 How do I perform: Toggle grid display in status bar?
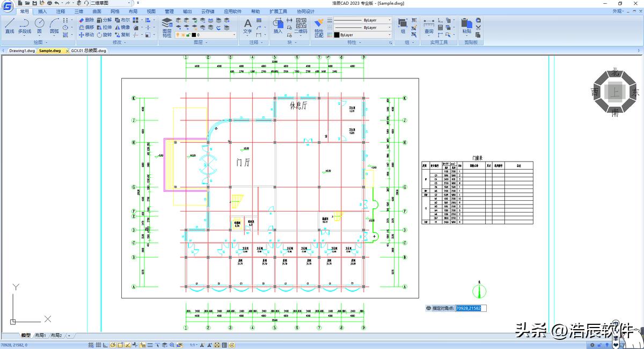[98, 345]
